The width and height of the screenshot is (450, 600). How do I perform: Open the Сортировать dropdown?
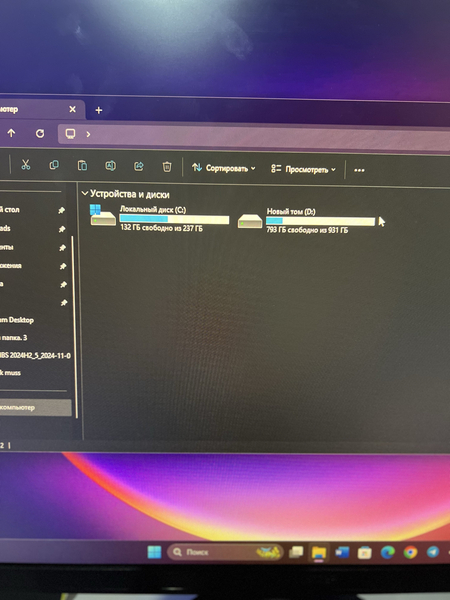[223, 168]
